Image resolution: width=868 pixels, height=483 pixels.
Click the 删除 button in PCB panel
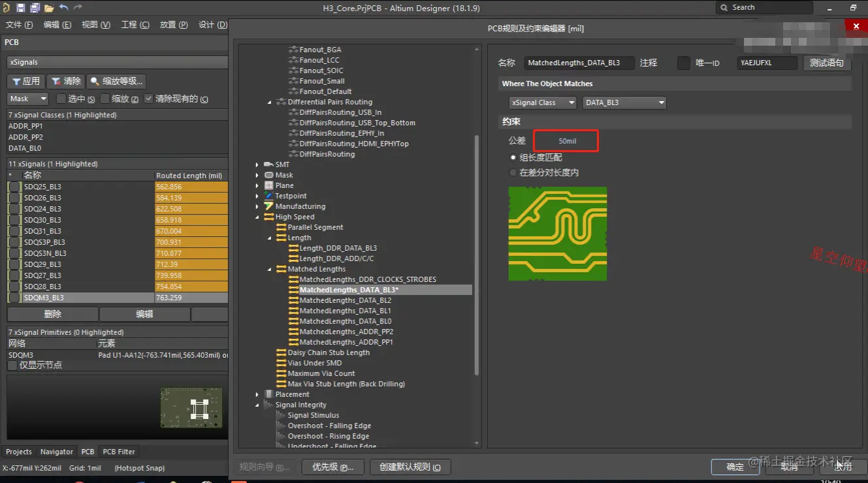click(52, 314)
